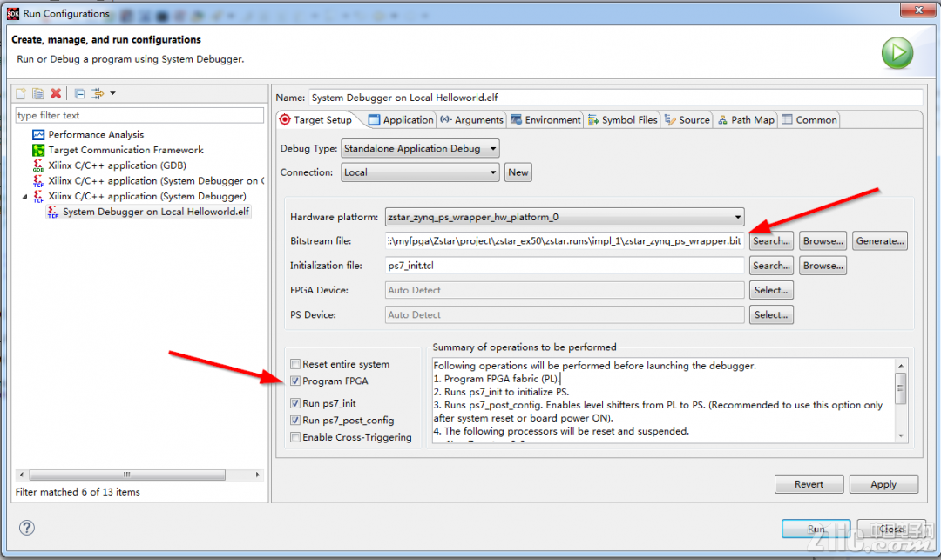Create a new launch configuration

tap(21, 93)
